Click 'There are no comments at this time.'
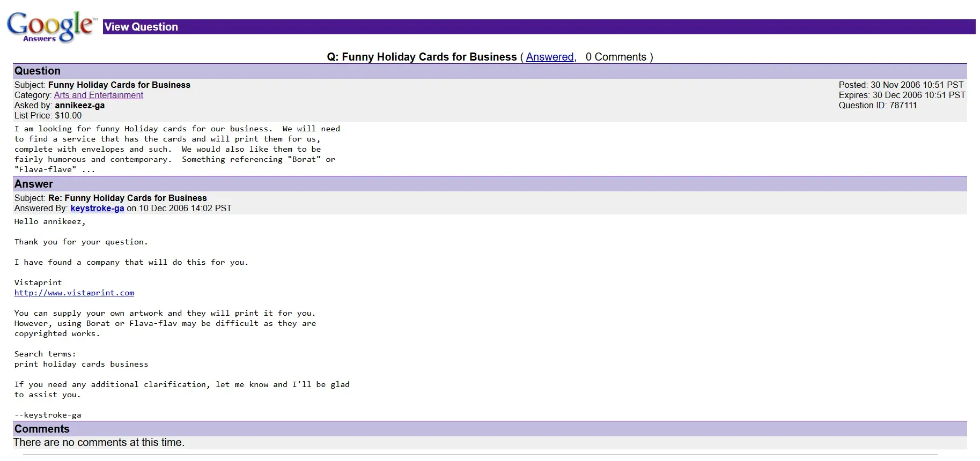Screen dimensions: 980x461 pyautogui.click(x=99, y=442)
